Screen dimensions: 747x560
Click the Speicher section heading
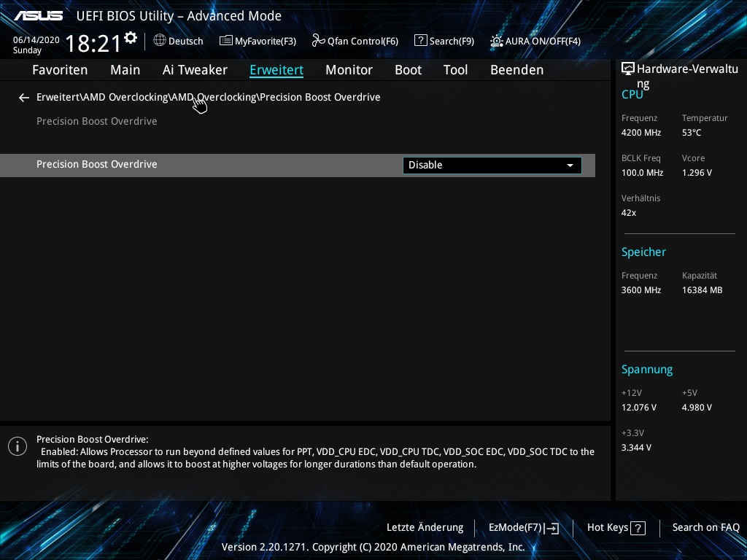[x=643, y=252]
